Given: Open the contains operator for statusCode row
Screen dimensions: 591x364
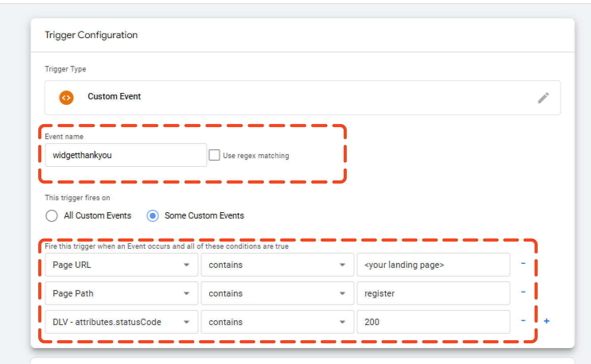Looking at the screenshot, I should click(x=277, y=322).
